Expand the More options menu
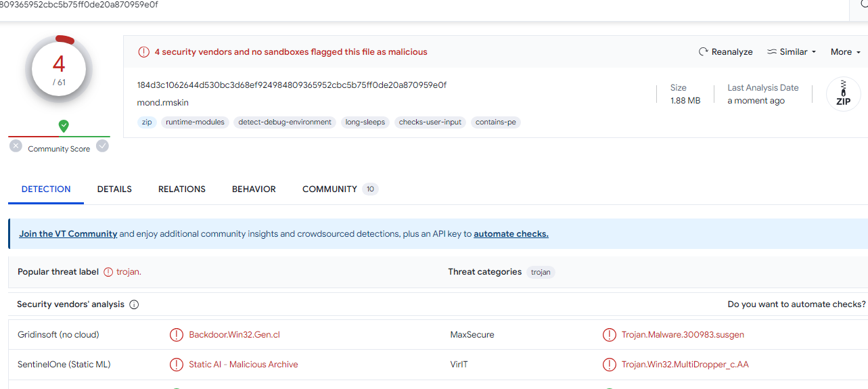Screen dimensions: 868x389 (845, 52)
